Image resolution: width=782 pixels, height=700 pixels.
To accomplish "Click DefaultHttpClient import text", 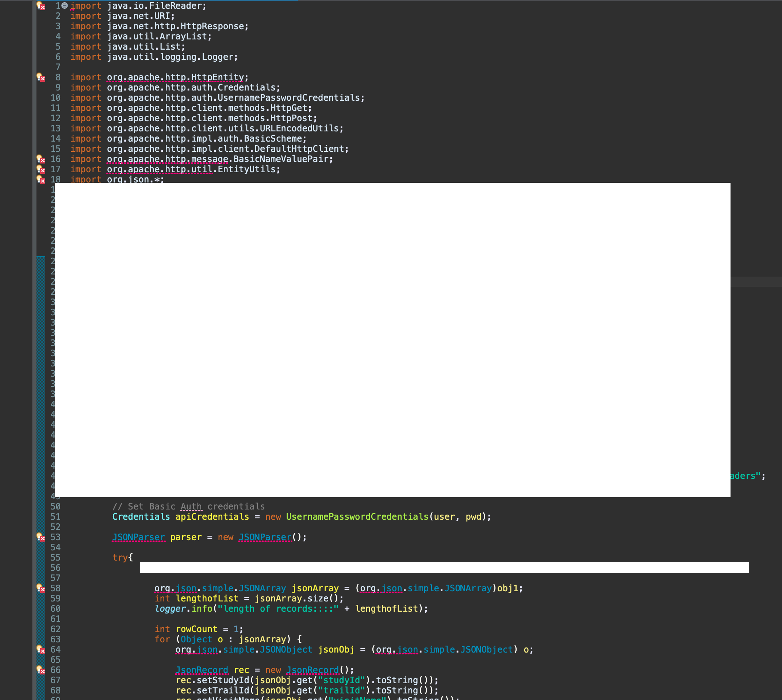I will click(228, 149).
